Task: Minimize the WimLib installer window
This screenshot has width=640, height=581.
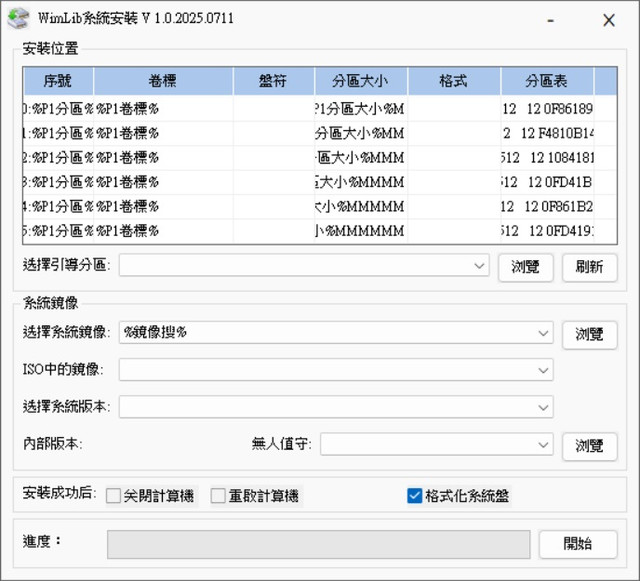Action: tap(550, 20)
